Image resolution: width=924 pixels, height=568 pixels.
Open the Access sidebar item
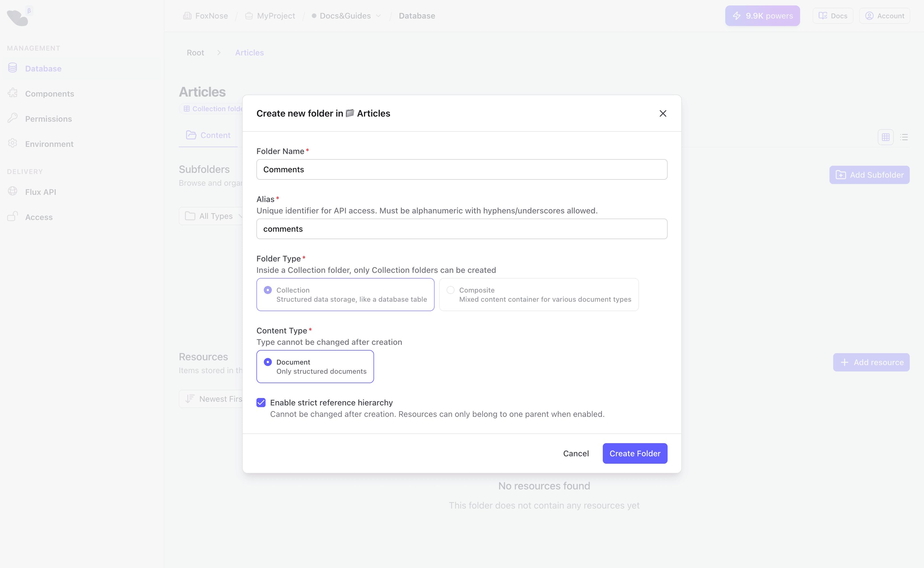[39, 217]
